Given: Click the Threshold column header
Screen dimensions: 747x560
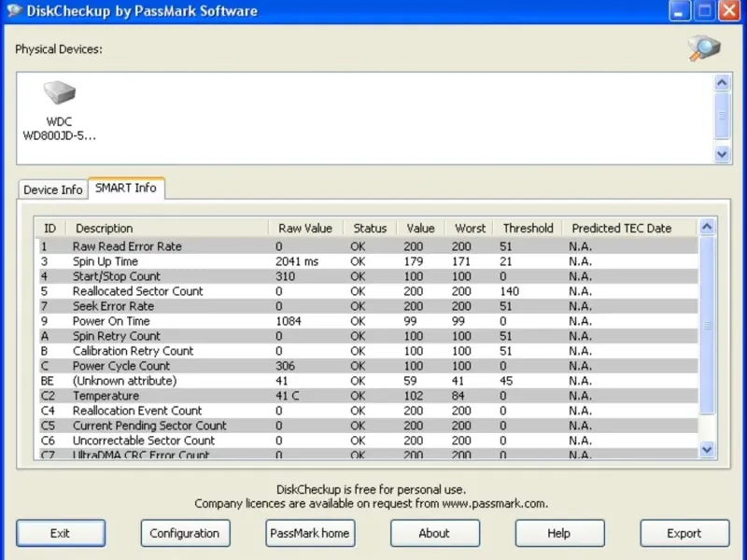Looking at the screenshot, I should point(528,228).
